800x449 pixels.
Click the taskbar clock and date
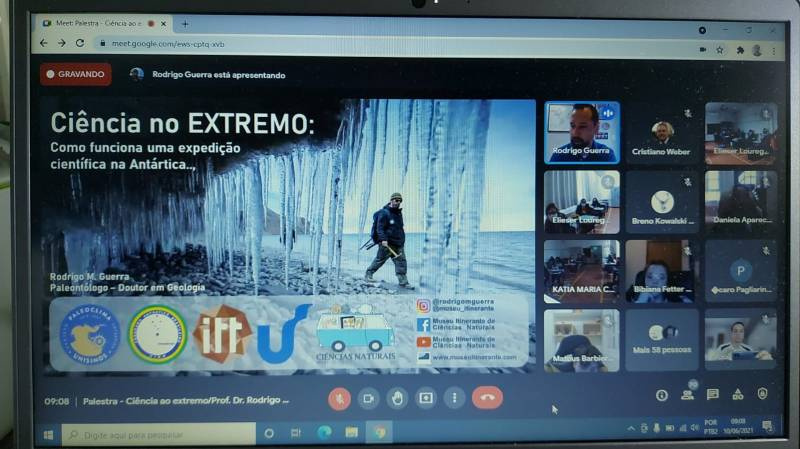tap(738, 426)
